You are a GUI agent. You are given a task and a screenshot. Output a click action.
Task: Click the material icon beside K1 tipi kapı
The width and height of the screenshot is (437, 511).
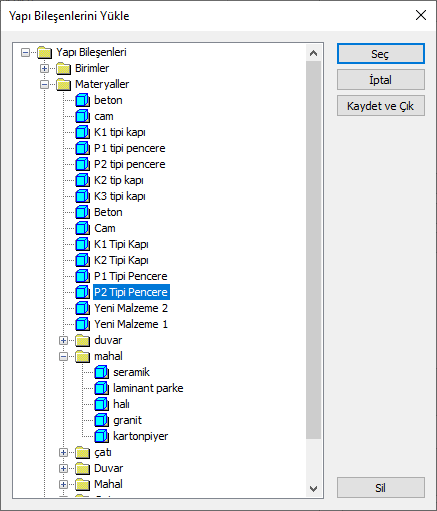coord(82,132)
